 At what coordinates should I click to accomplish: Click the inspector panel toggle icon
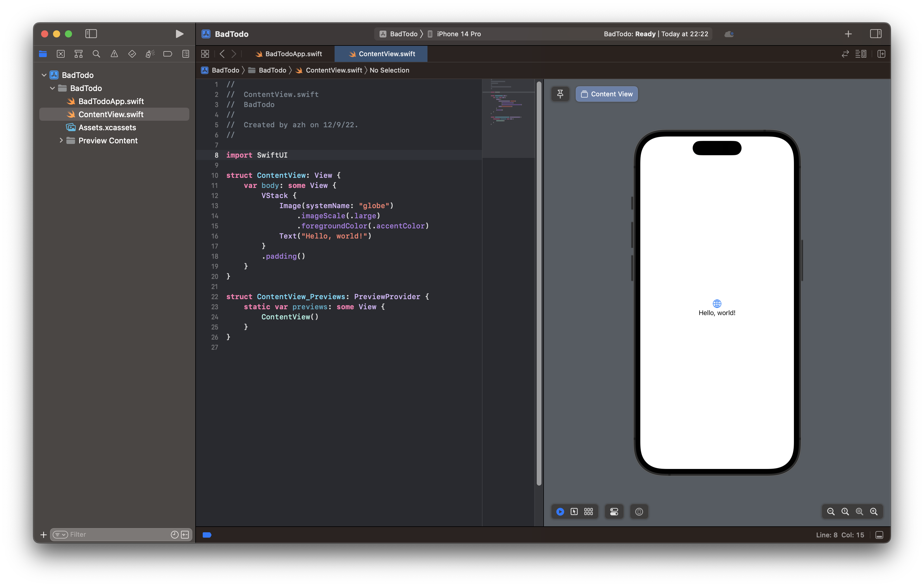pyautogui.click(x=875, y=34)
